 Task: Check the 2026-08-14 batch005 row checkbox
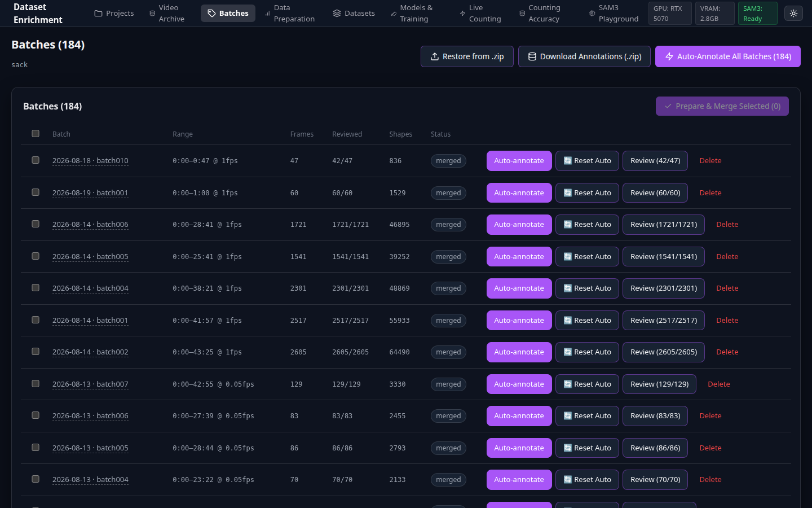pos(36,256)
